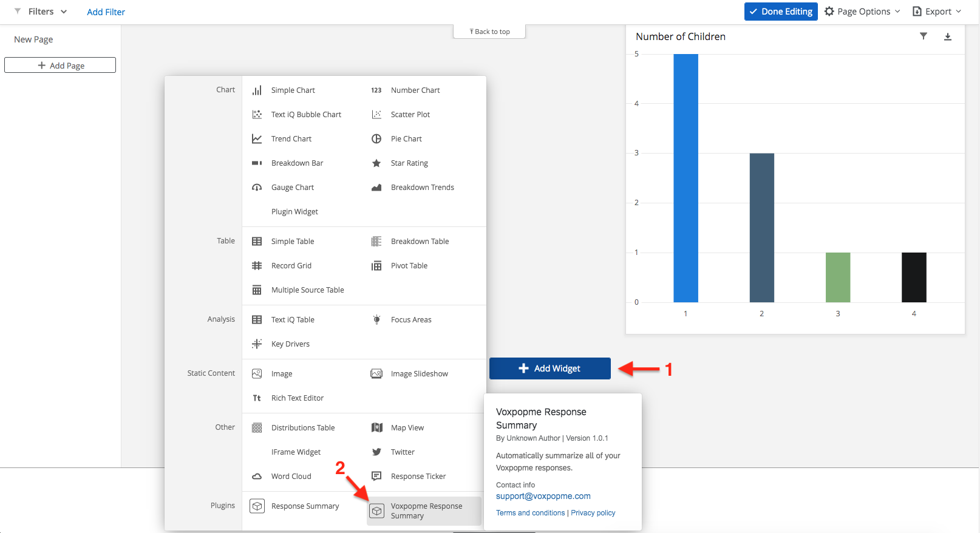980x533 pixels.
Task: Open the Export dropdown
Action: point(937,12)
